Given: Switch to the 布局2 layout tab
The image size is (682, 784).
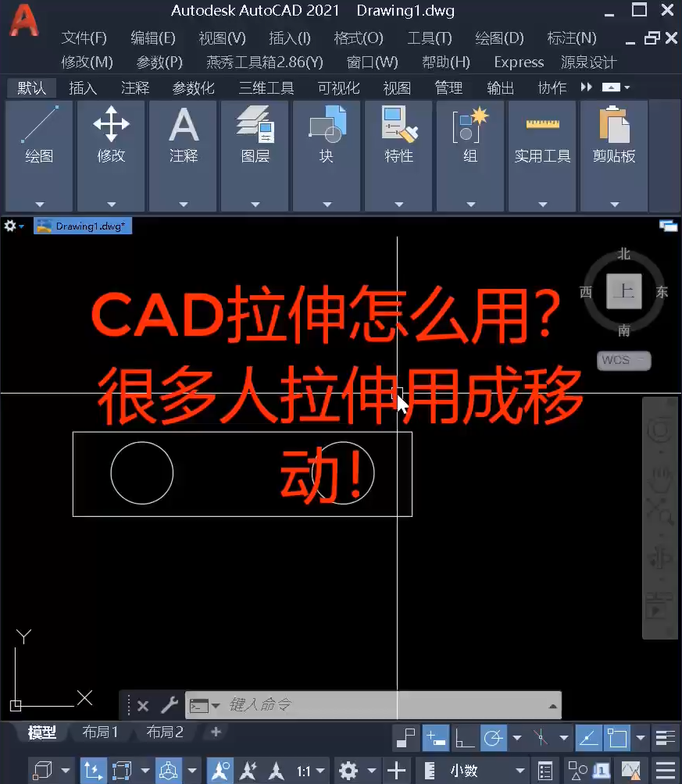Looking at the screenshot, I should [x=165, y=732].
